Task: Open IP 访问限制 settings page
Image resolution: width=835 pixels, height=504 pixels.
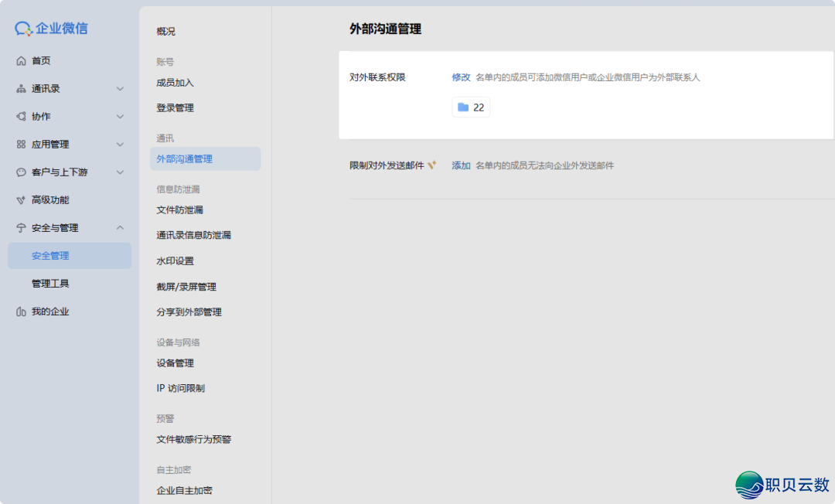Action: tap(180, 388)
